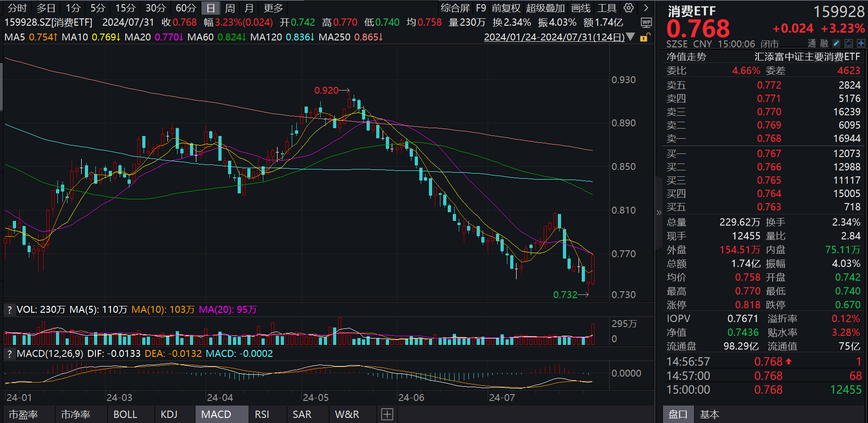Image resolution: width=868 pixels, height=423 pixels.
Task: Click the blue plus icon in the quote header
Action: point(861,43)
